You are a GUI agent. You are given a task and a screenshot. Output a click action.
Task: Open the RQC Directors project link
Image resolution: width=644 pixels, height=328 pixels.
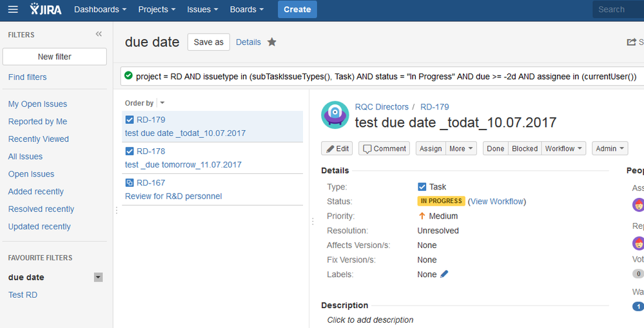tap(382, 107)
